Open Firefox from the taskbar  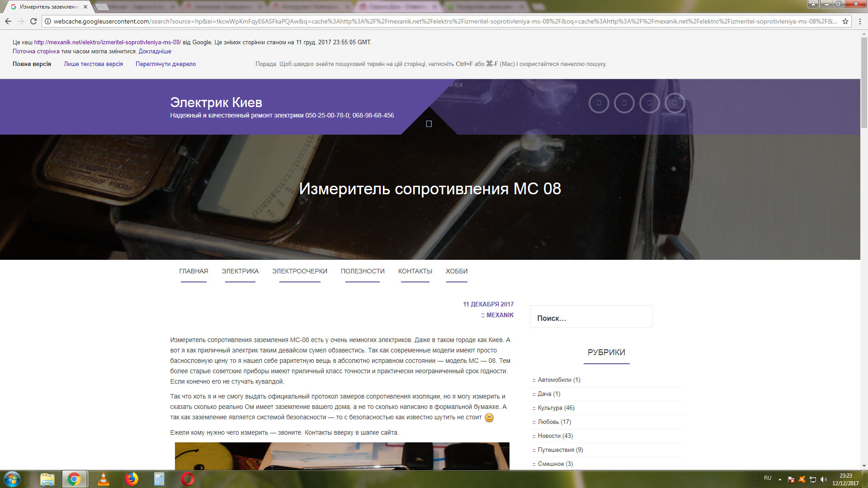tap(132, 479)
